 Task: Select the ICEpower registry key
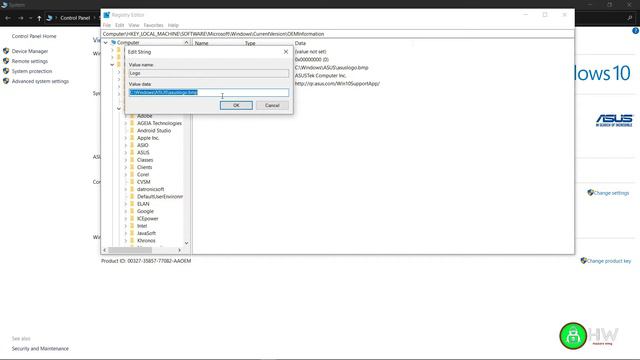click(x=148, y=219)
